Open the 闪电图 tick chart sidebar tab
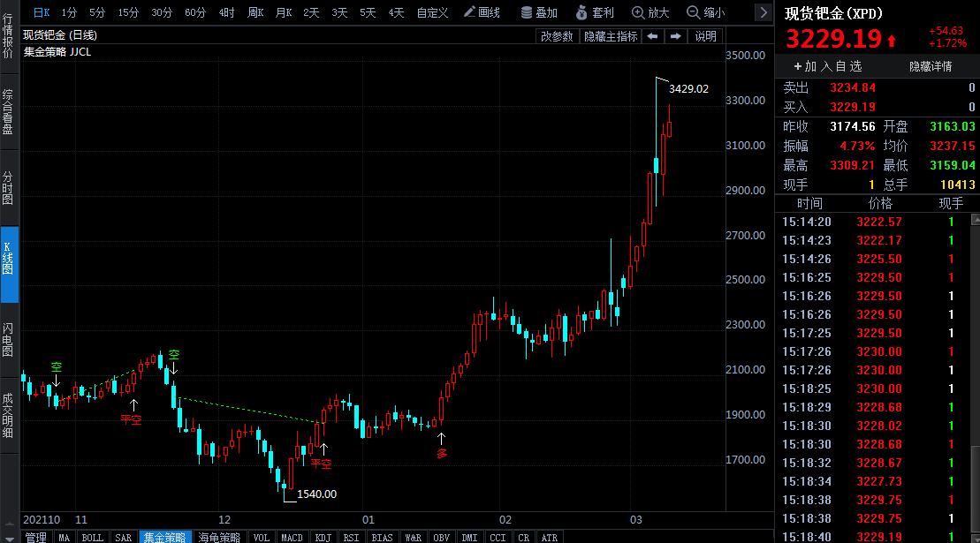The image size is (980, 543). pos(8,340)
